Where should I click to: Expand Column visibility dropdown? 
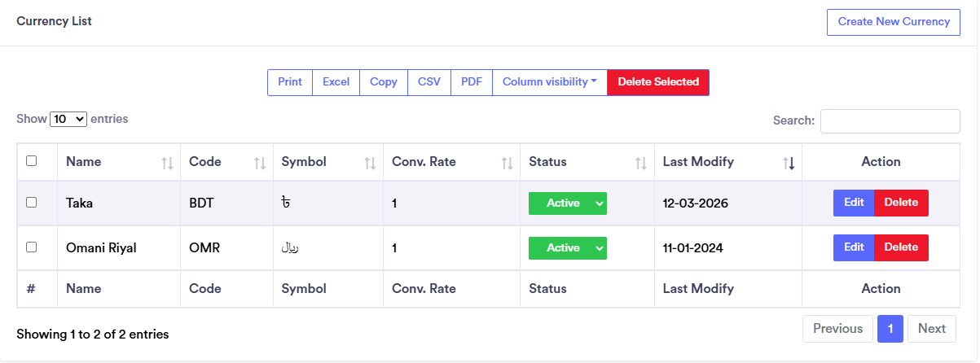point(550,82)
